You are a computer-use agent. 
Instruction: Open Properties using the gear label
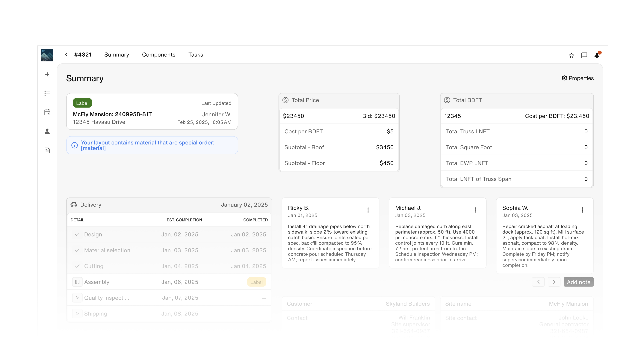click(x=578, y=78)
